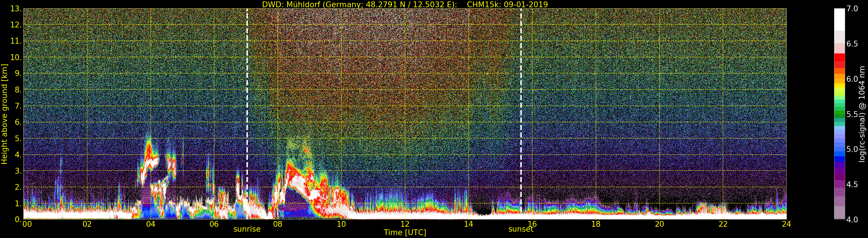Click the "4." height axis tick label
This screenshot has width=868, height=238.
tap(18, 155)
